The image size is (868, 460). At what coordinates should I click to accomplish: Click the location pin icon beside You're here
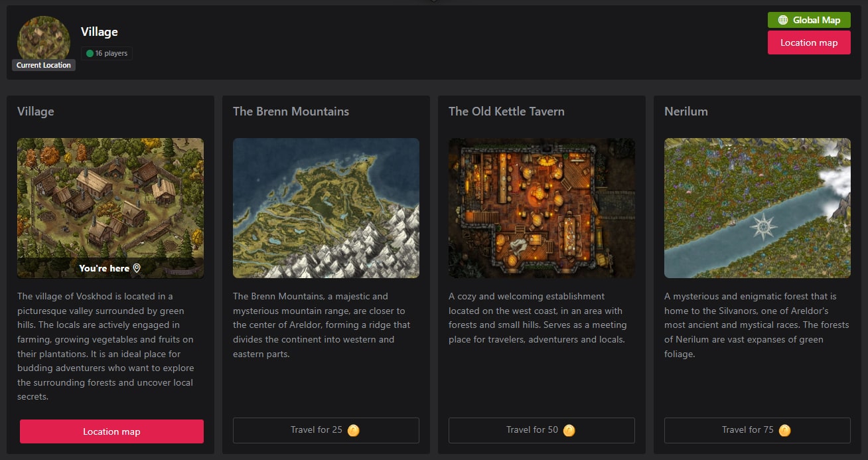(x=137, y=268)
